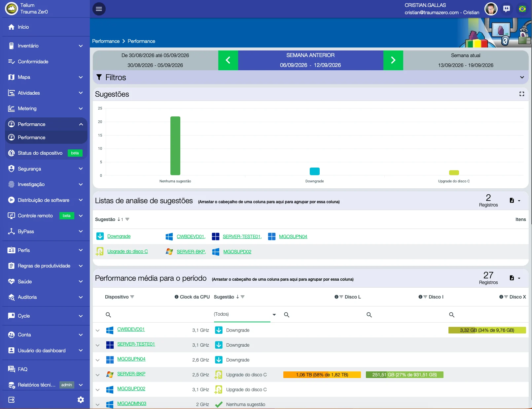Click the Telium Trauma Zer0 logo

(12, 9)
